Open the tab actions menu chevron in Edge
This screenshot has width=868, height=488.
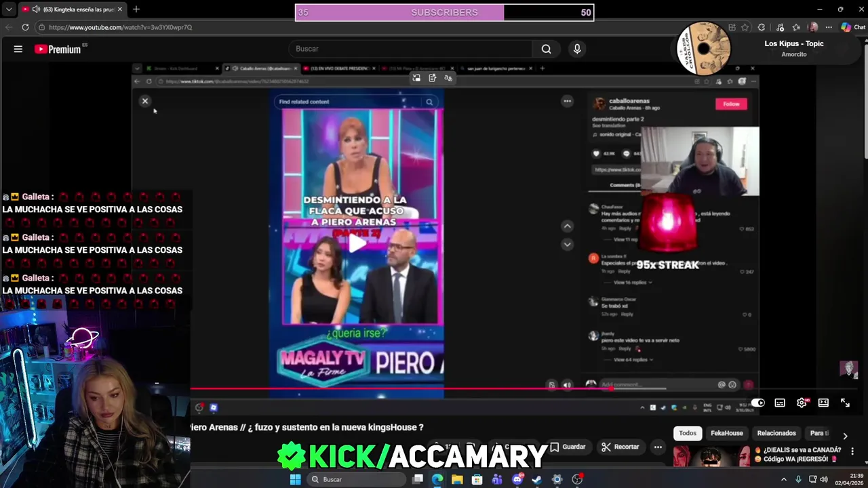9,9
